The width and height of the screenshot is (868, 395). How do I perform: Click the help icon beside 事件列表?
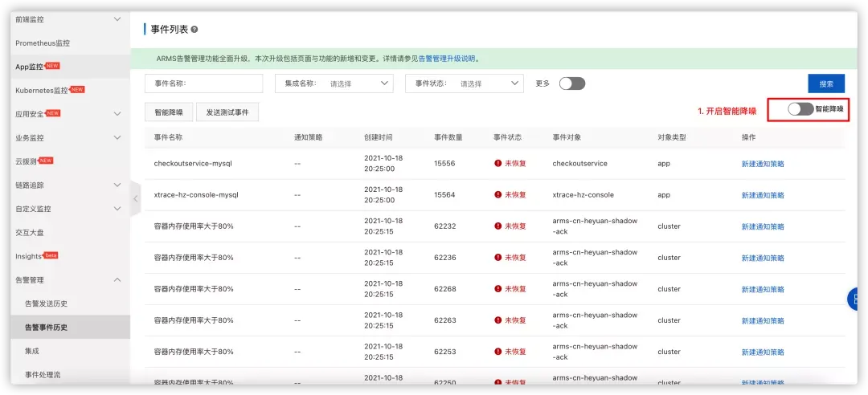pyautogui.click(x=194, y=30)
